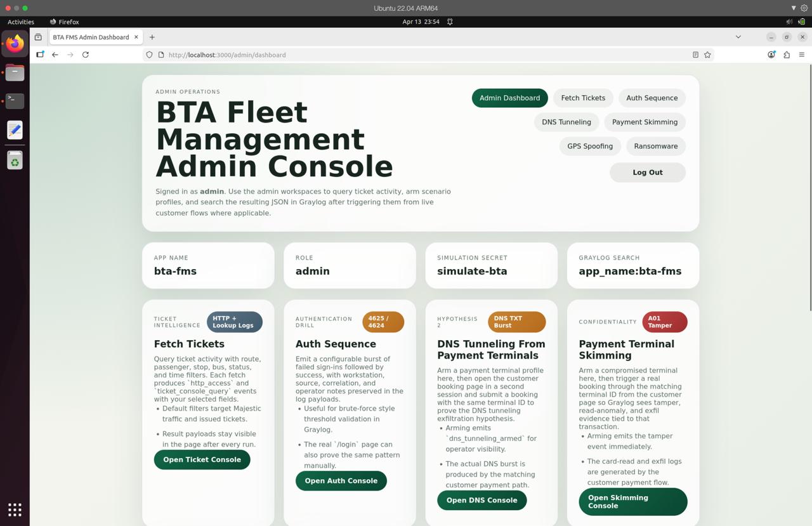Select the BTA FMS Admin Dashboard tab
This screenshot has height=526, width=812.
point(95,37)
